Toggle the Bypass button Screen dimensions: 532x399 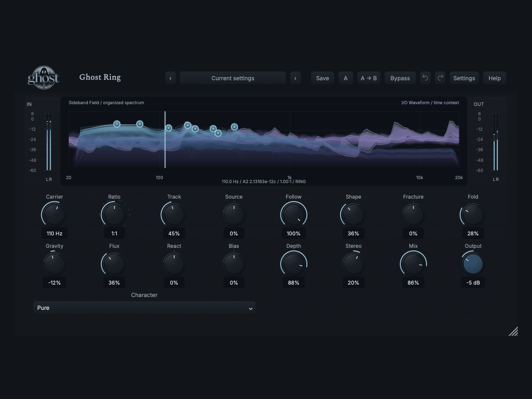coord(400,78)
